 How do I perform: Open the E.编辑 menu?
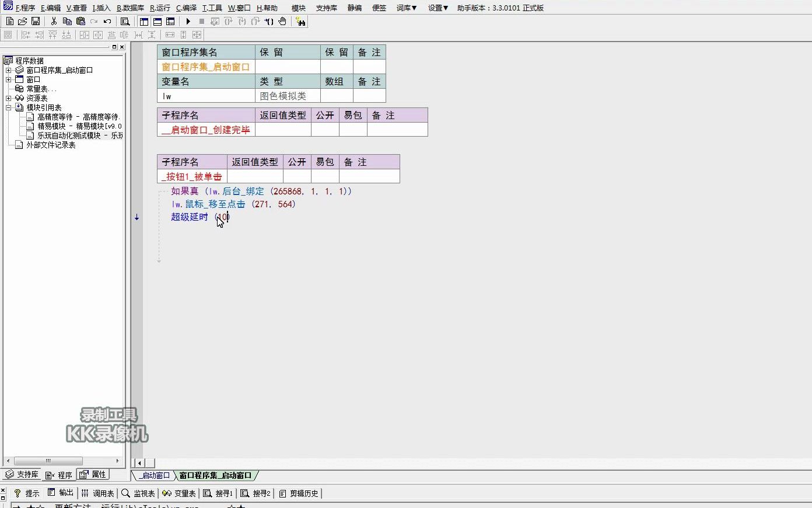pyautogui.click(x=51, y=8)
